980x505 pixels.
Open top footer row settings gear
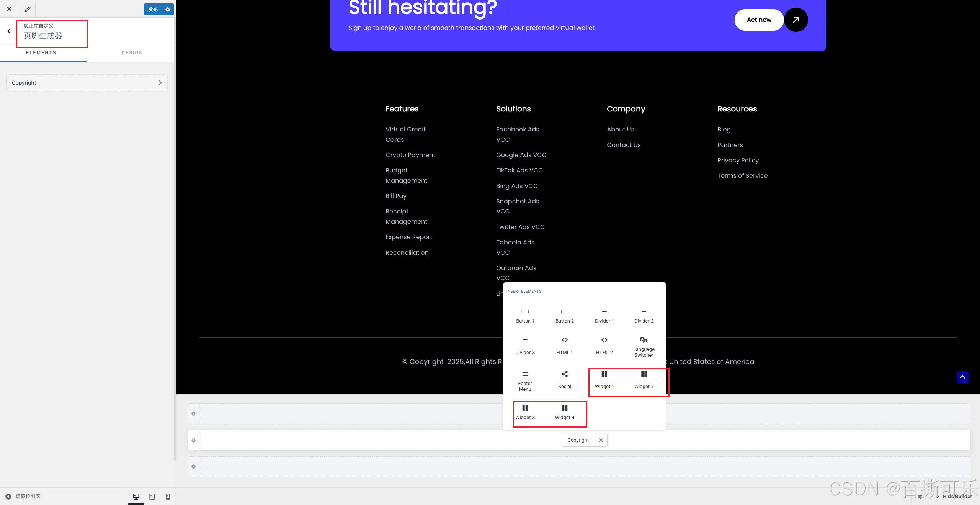pyautogui.click(x=193, y=413)
